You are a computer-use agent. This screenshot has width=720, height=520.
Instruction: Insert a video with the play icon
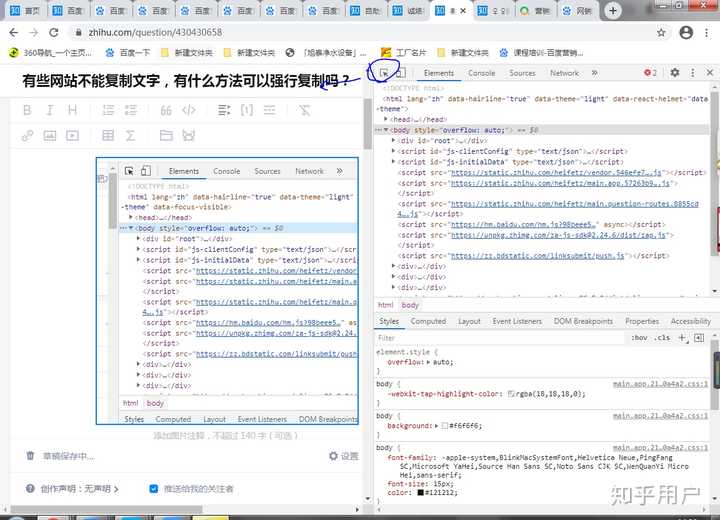(72, 136)
